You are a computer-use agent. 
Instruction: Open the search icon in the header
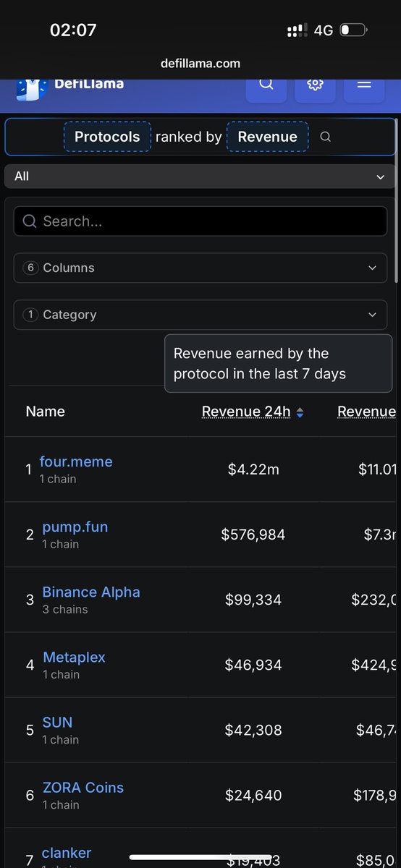[266, 85]
